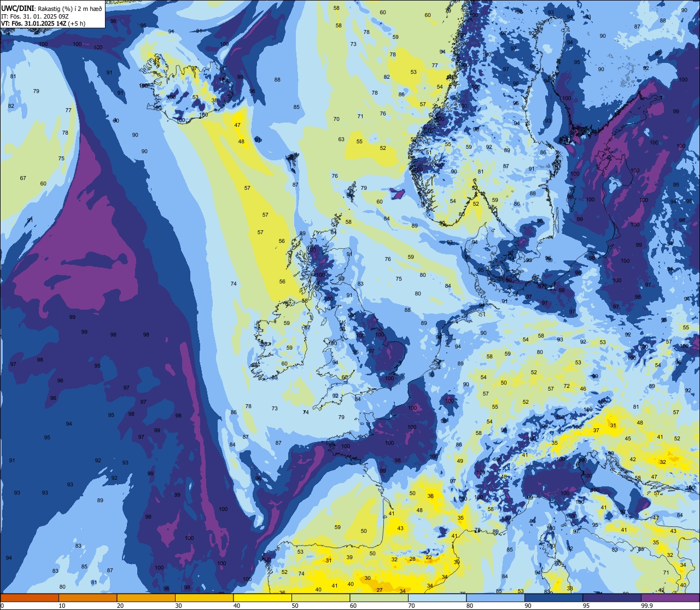Click the map value '49' over France
The height and width of the screenshot is (610, 700).
click(460, 461)
